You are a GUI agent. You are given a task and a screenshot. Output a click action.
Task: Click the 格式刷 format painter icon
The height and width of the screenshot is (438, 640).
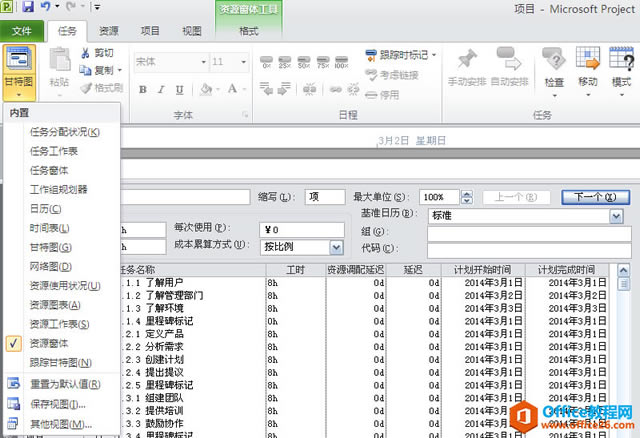pos(86,88)
